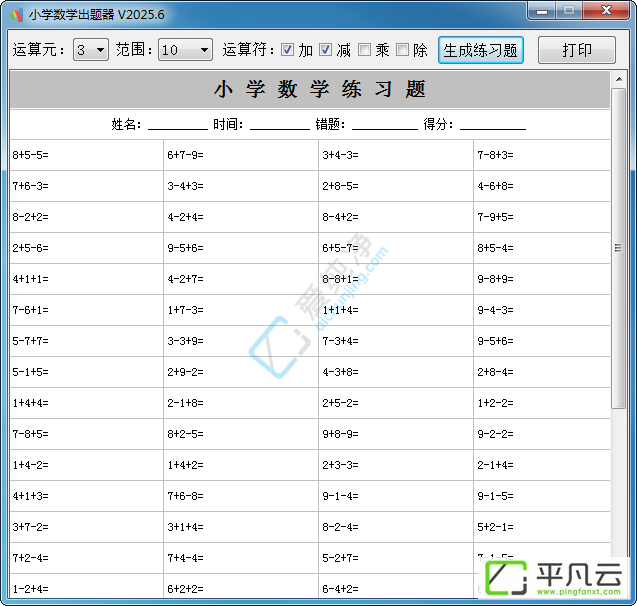Select the 8-4+2= problem cell
Screen dimensions: 637x606
click(x=396, y=217)
